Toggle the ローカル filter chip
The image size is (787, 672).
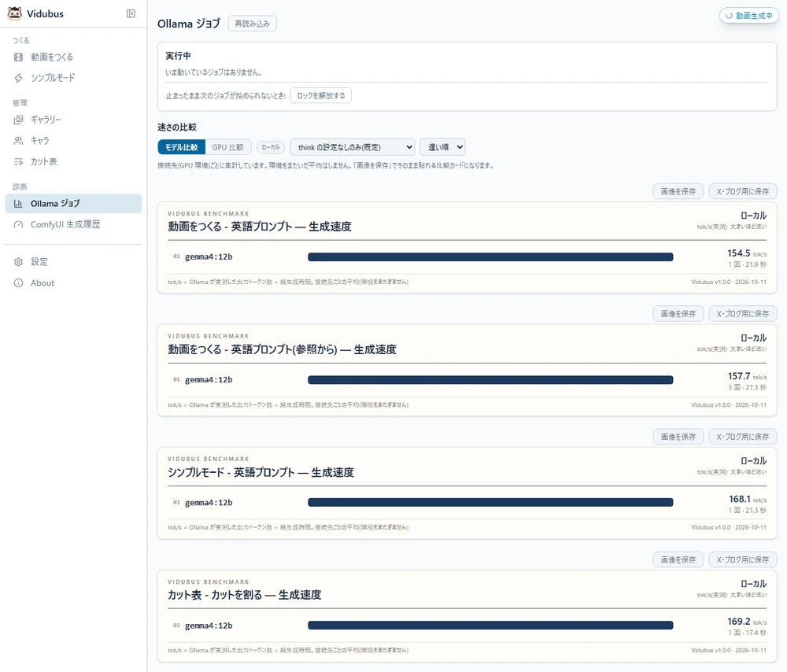[271, 147]
